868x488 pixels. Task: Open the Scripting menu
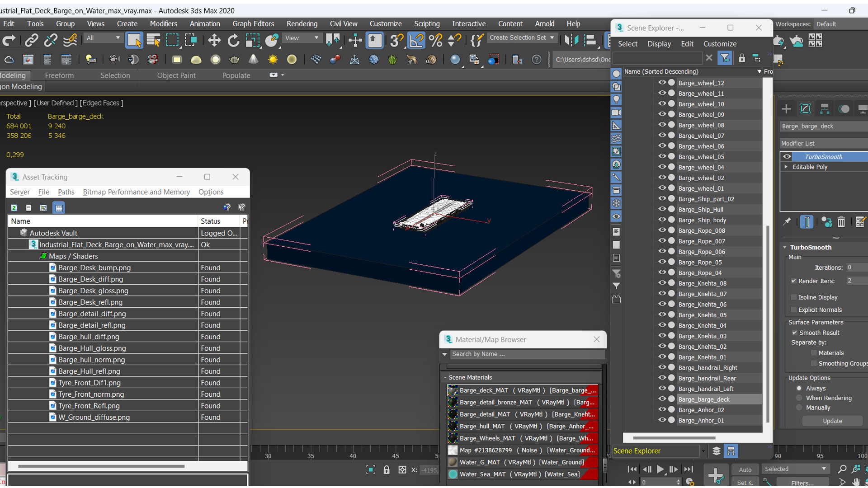pos(426,23)
